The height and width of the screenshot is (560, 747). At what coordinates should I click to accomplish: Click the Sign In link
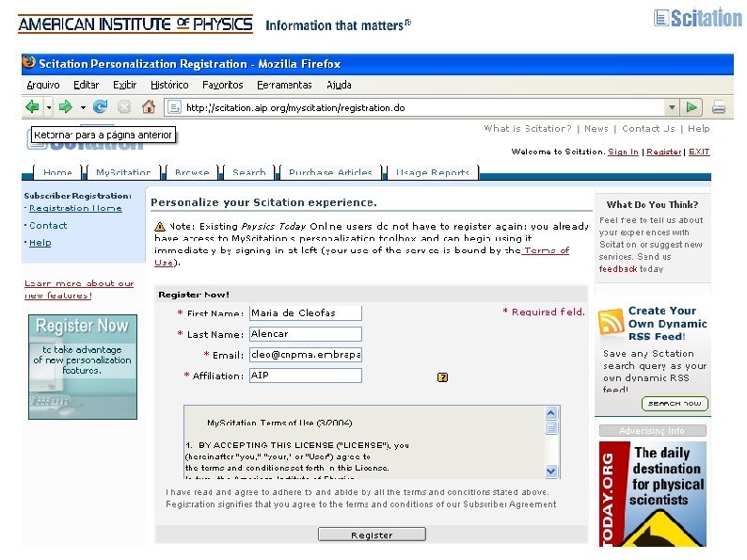click(x=623, y=152)
